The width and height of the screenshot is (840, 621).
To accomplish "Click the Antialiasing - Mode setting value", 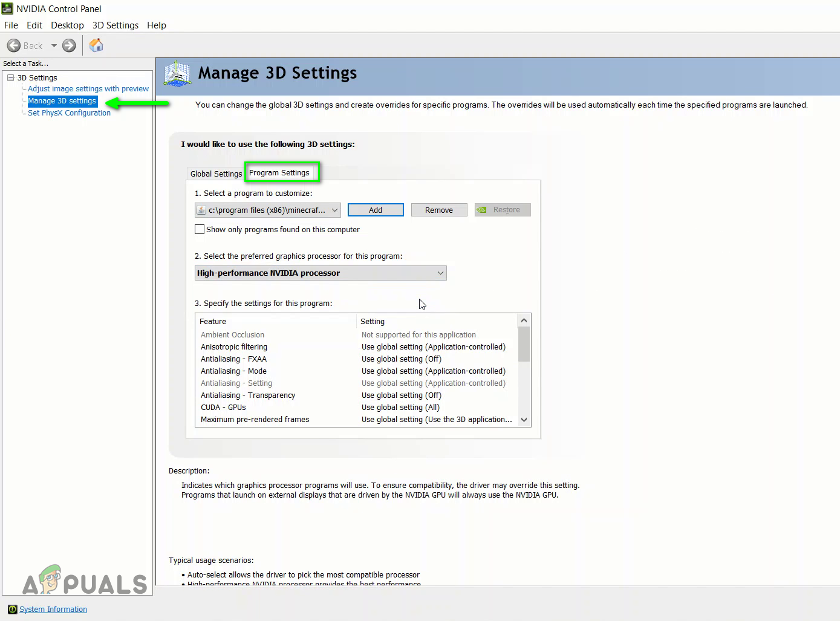I will coord(434,371).
